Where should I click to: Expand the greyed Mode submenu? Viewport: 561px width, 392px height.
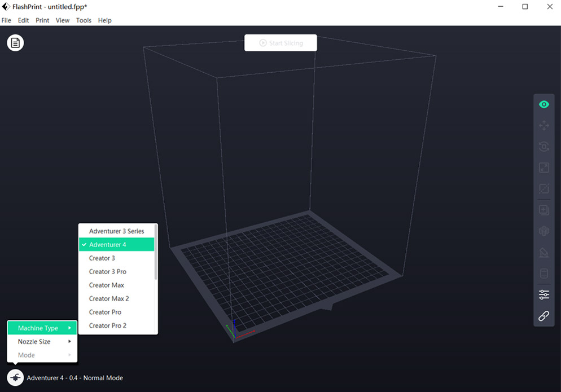42,355
